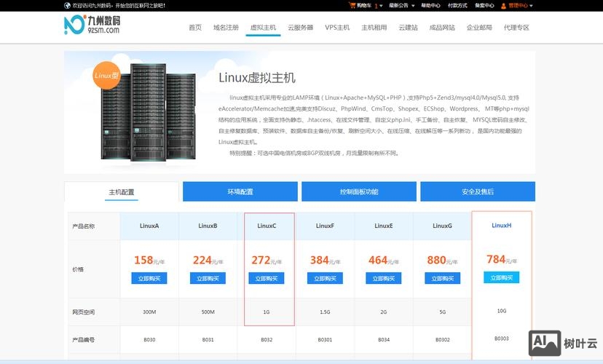Screen dimensions: 603x364
Task: Click product number B034
Action: tap(383, 340)
